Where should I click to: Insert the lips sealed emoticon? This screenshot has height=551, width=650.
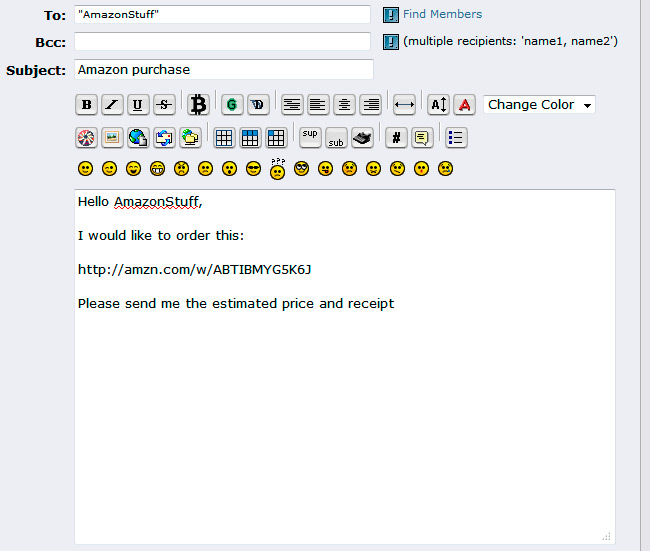coord(374,169)
